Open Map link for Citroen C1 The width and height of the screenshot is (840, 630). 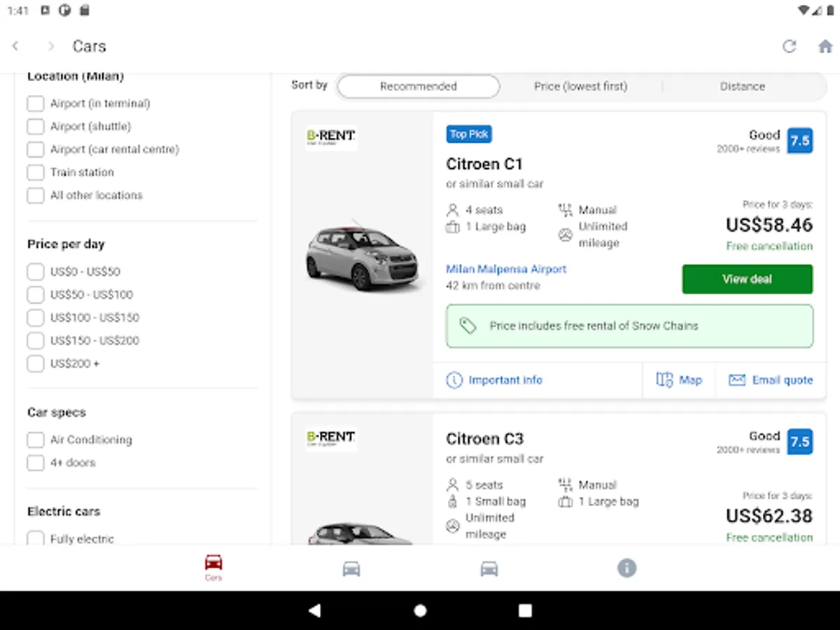pos(690,380)
